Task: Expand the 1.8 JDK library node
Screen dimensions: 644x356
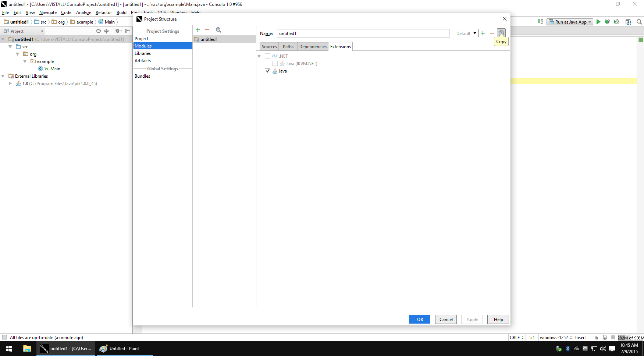Action: (10, 83)
